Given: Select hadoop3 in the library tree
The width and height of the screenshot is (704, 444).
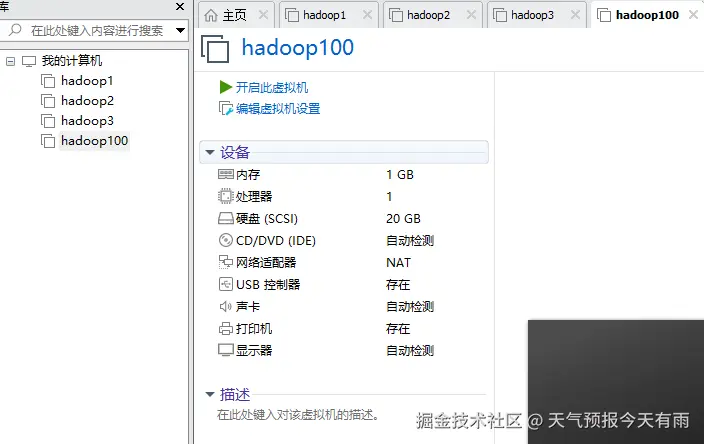Looking at the screenshot, I should click(87, 121).
